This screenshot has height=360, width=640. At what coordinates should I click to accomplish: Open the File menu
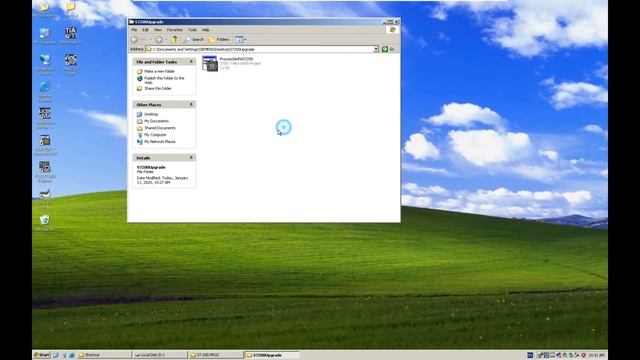coord(134,30)
